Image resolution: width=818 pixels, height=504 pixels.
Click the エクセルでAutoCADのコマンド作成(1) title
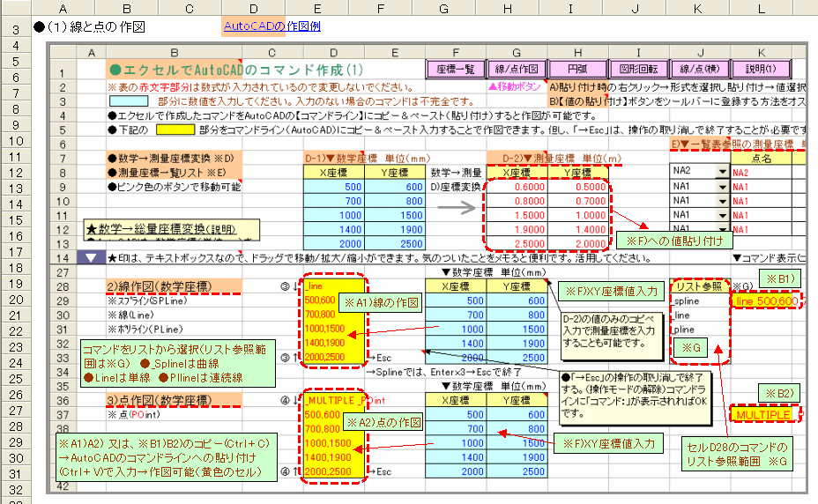pyautogui.click(x=236, y=70)
